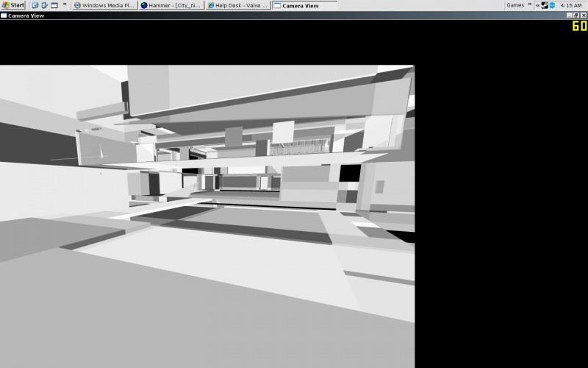Click the yellow 60 frame rate counter
Viewport: 588px width, 368px height.
click(x=579, y=26)
